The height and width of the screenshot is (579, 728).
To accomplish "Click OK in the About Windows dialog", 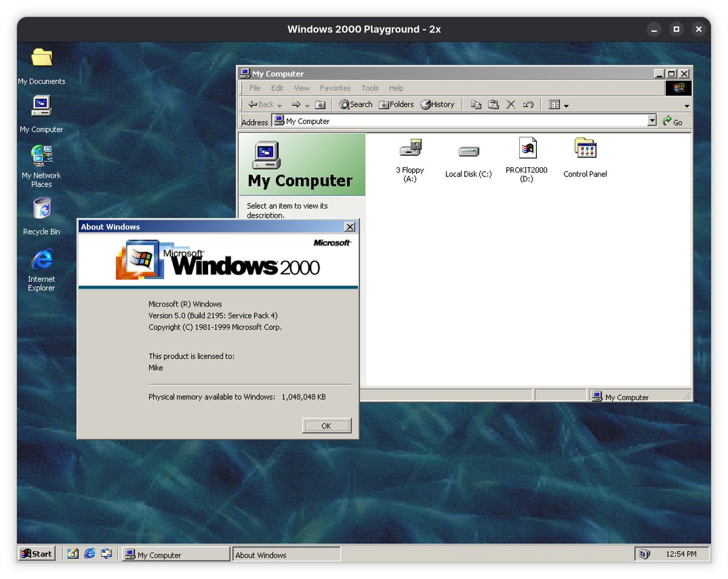I will point(326,426).
